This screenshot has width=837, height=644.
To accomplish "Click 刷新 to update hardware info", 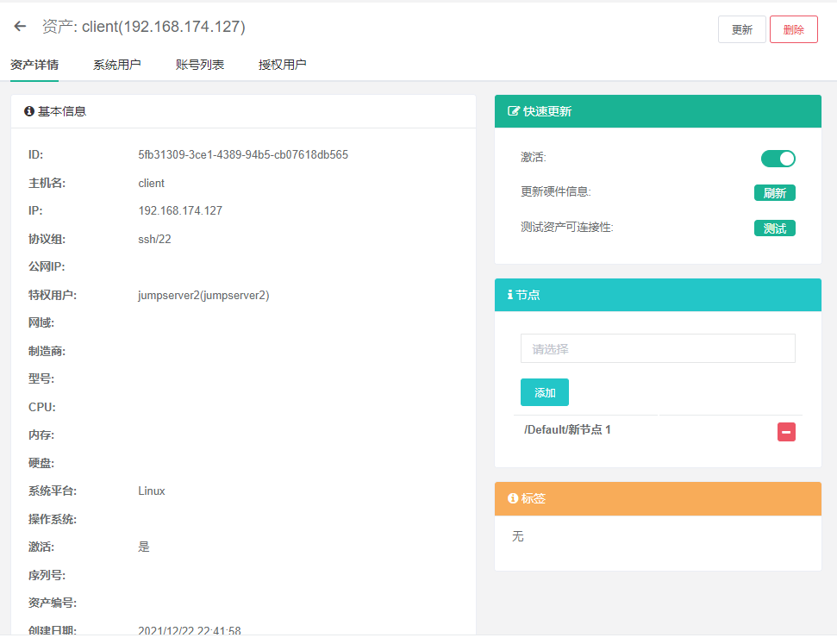I will tap(774, 193).
